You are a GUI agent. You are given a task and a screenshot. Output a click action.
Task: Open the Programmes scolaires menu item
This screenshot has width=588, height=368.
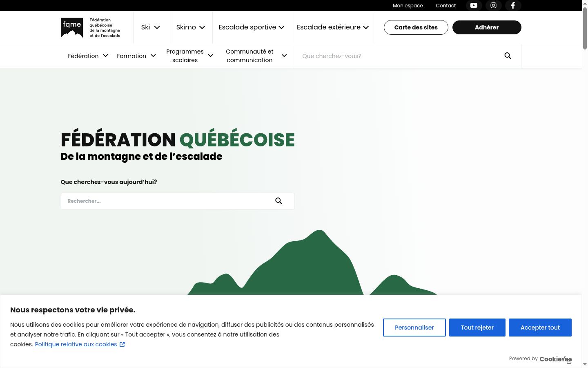(x=185, y=56)
